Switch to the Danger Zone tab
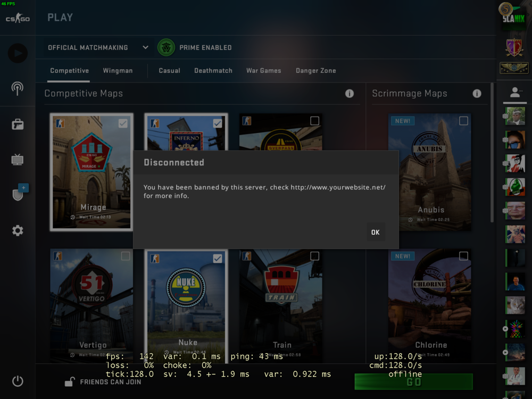Image resolution: width=532 pixels, height=399 pixels. click(315, 71)
